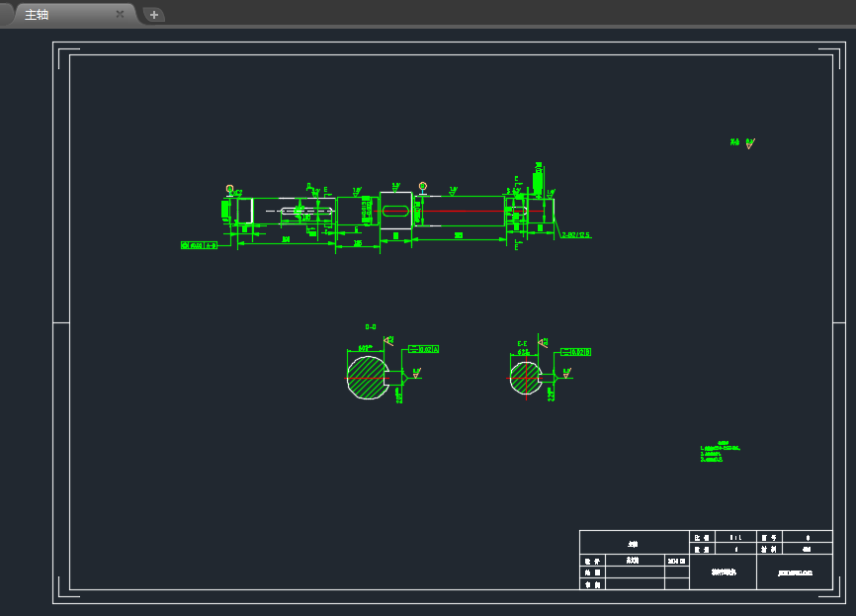
Task: Select the D-D hatched cross-section circle
Action: [368, 378]
